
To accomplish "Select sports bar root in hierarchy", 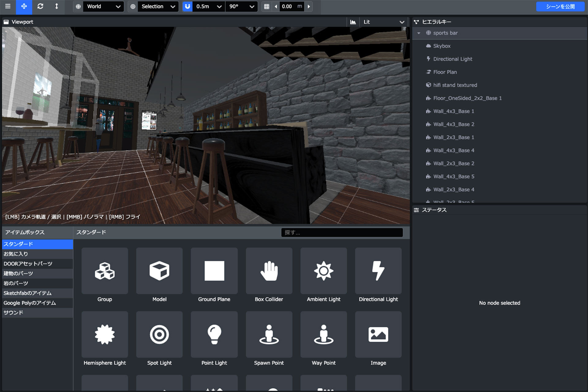I will tap(499, 33).
